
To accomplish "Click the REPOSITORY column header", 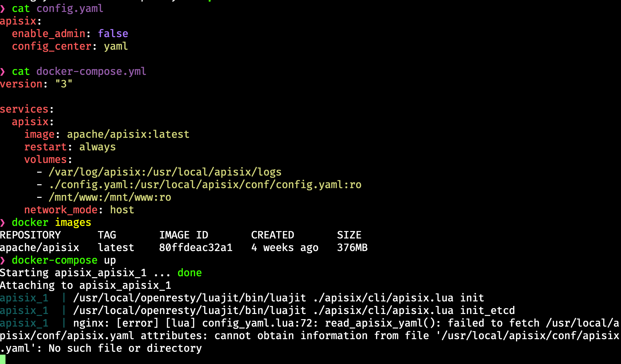I will [x=30, y=235].
